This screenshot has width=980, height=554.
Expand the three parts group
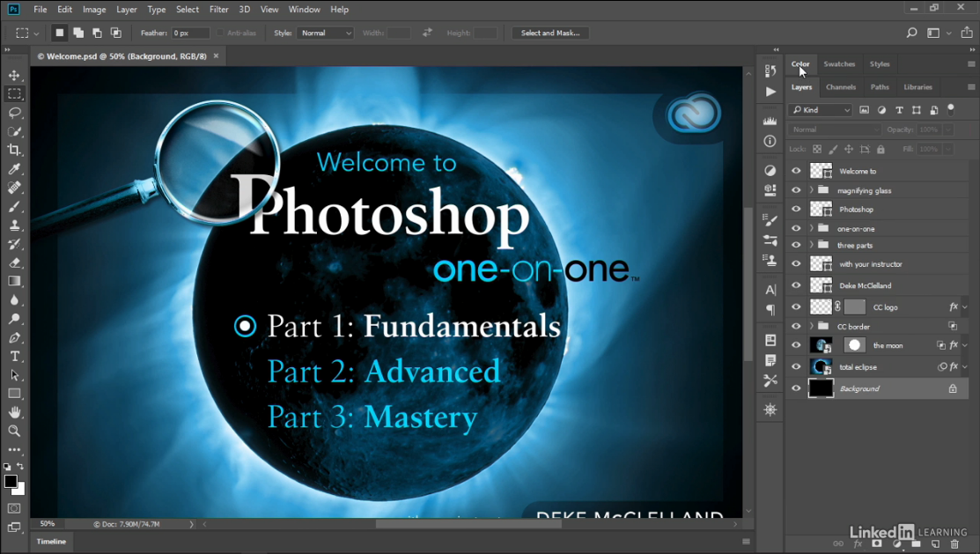(811, 245)
